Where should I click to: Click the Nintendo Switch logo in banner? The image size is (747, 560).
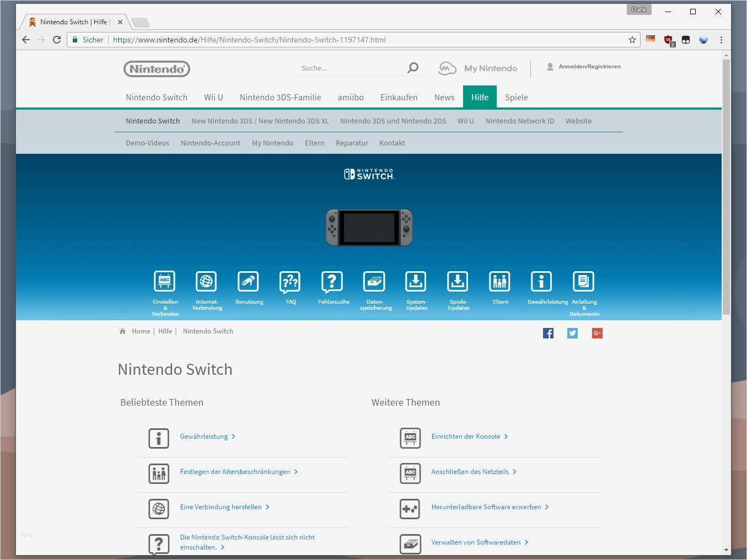[x=369, y=174]
